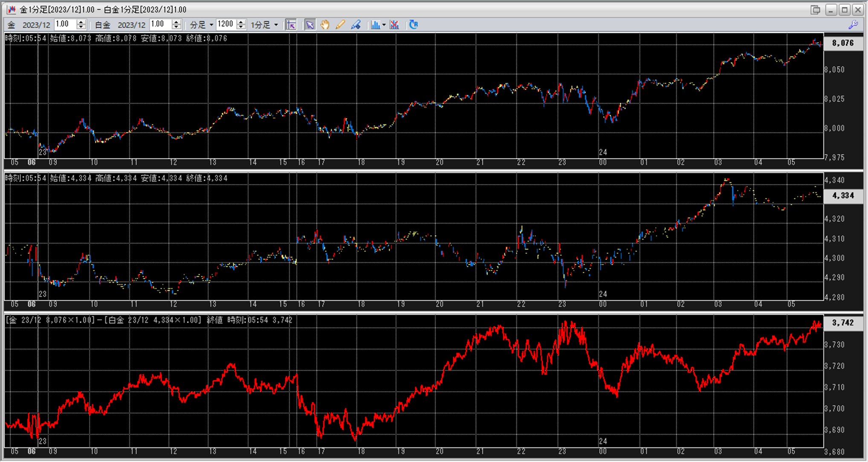Open the 分足 chart type dropdown

pos(211,25)
